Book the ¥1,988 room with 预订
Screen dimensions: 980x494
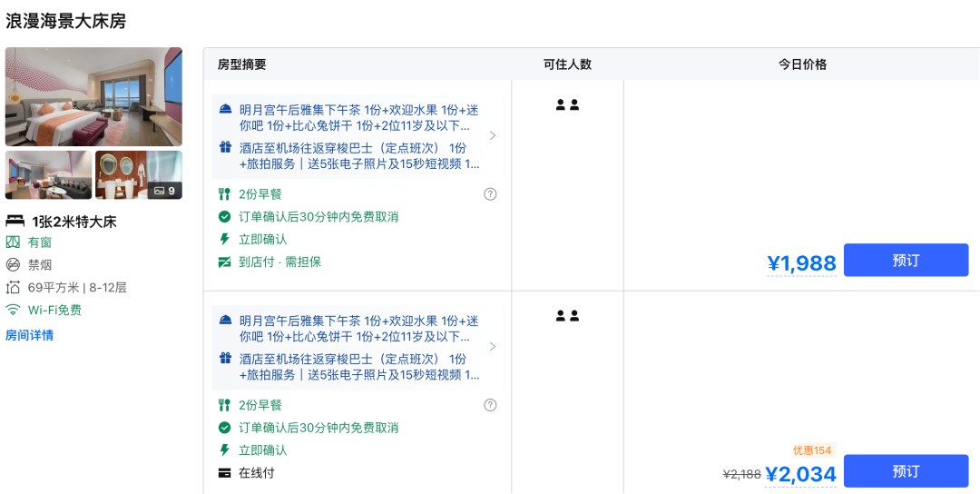point(906,260)
